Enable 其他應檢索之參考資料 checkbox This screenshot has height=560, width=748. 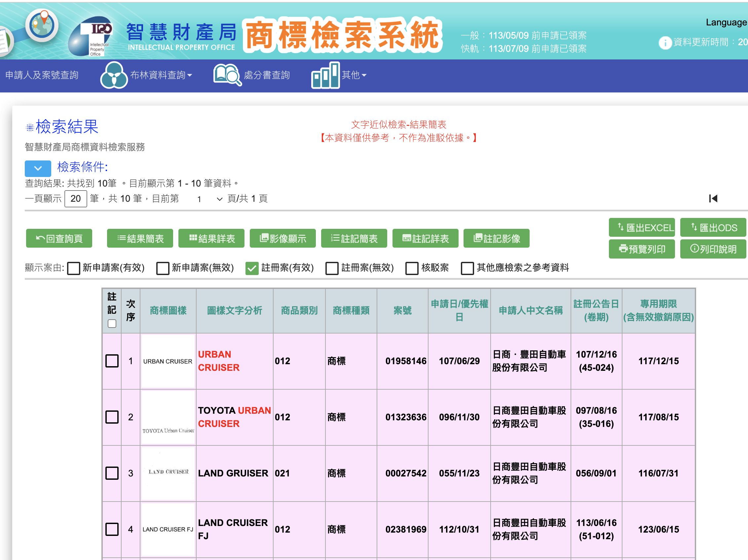coord(467,268)
